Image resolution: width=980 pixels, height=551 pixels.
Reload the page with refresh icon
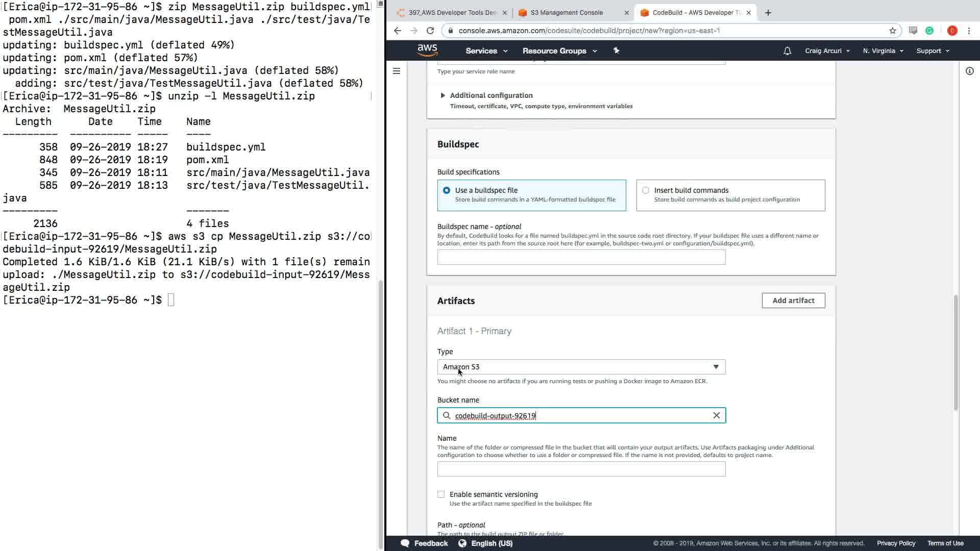click(x=430, y=31)
